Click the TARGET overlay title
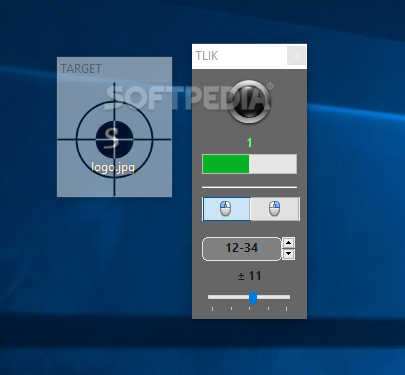The width and height of the screenshot is (405, 375). (81, 69)
